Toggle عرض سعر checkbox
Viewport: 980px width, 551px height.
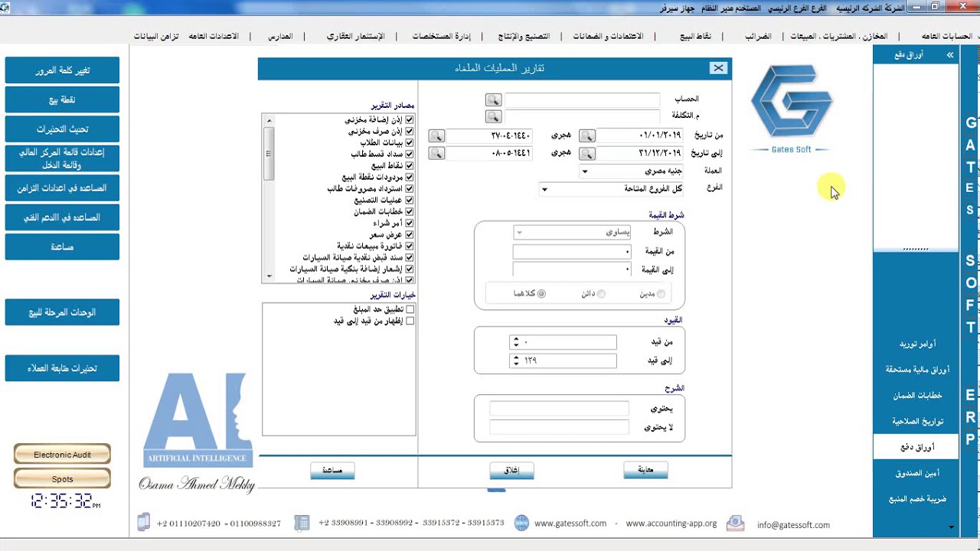410,235
